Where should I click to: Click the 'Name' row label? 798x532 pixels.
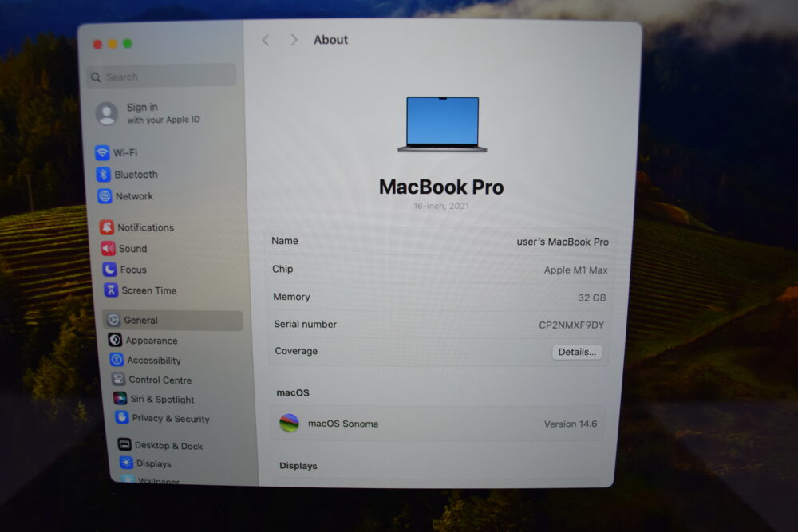(x=285, y=241)
